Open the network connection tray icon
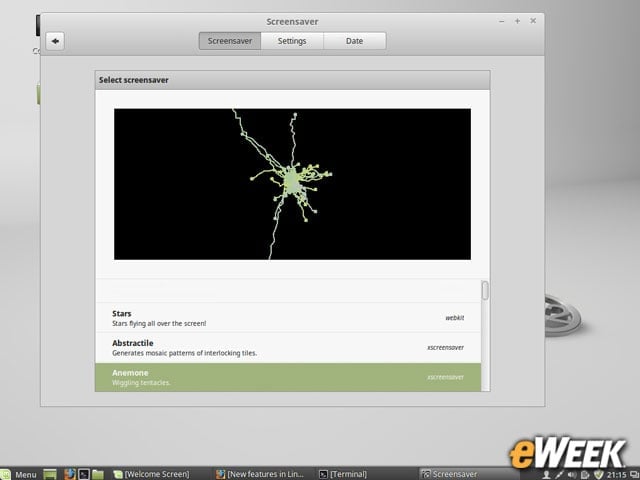The height and width of the screenshot is (480, 640). tap(559, 475)
